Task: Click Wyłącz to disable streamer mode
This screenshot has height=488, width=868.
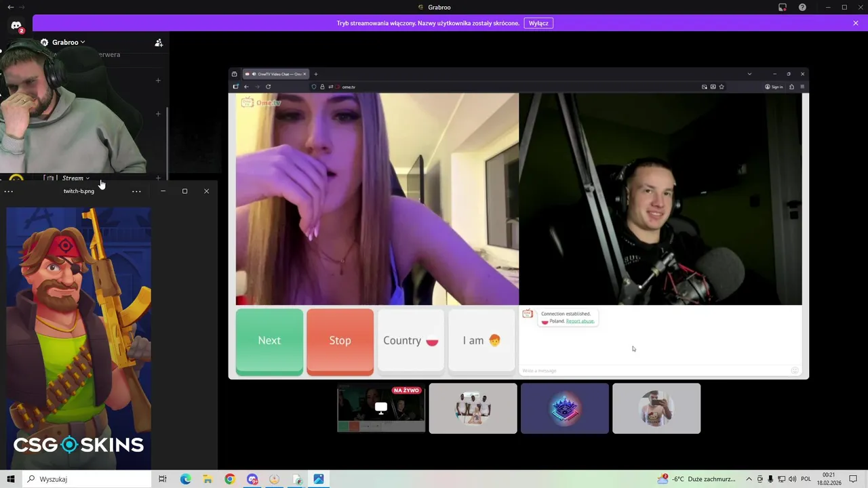Action: point(538,23)
